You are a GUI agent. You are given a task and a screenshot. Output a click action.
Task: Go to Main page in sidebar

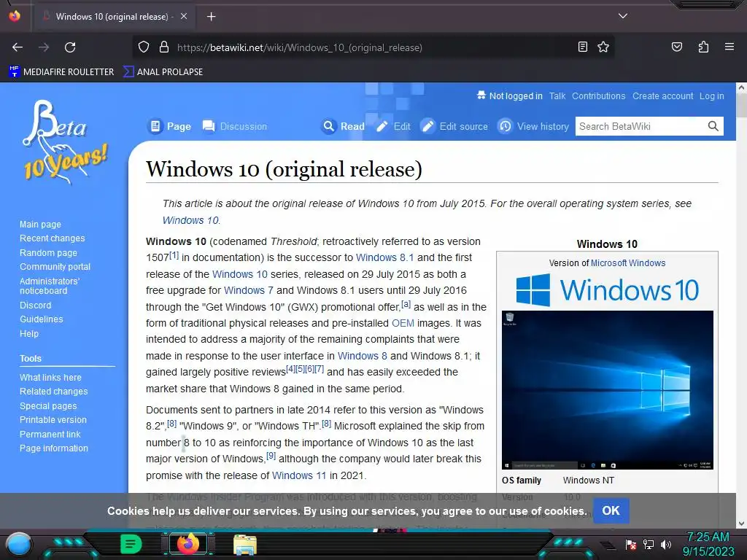point(41,225)
